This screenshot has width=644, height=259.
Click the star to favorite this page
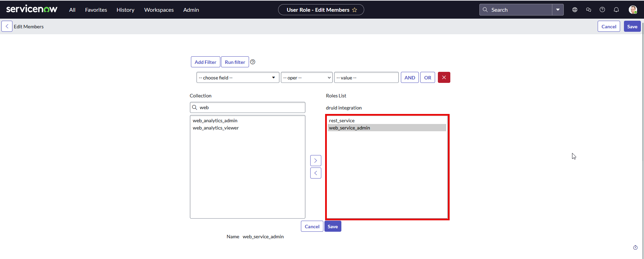coord(355,10)
